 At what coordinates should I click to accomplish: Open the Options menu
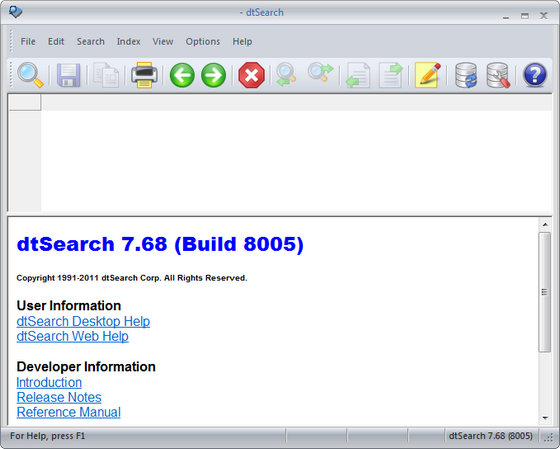tap(202, 41)
